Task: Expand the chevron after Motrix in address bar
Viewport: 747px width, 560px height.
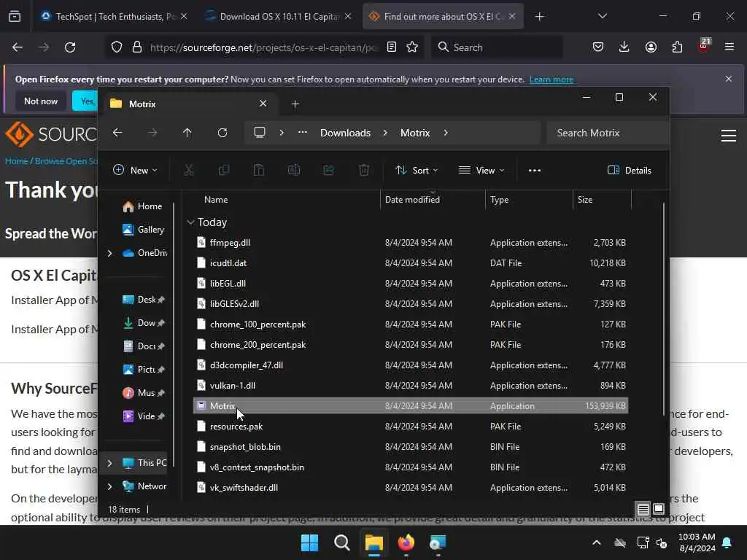Action: 446,133
